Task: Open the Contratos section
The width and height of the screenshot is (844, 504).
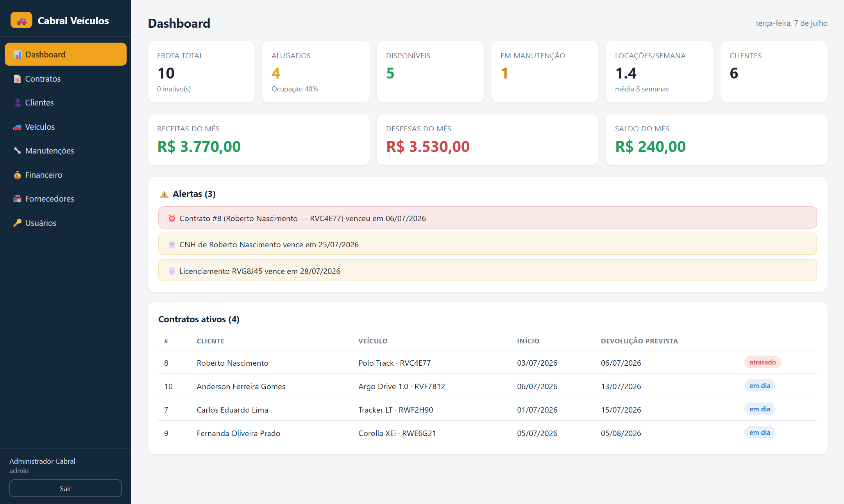Action: click(66, 79)
